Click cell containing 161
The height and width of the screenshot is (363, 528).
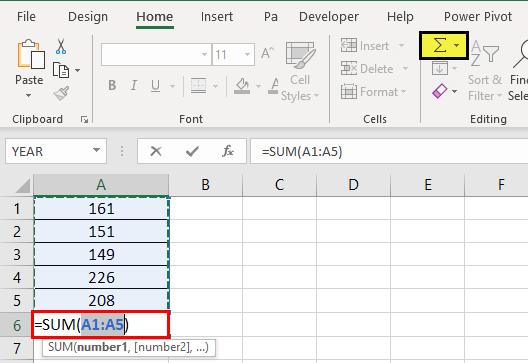101,208
